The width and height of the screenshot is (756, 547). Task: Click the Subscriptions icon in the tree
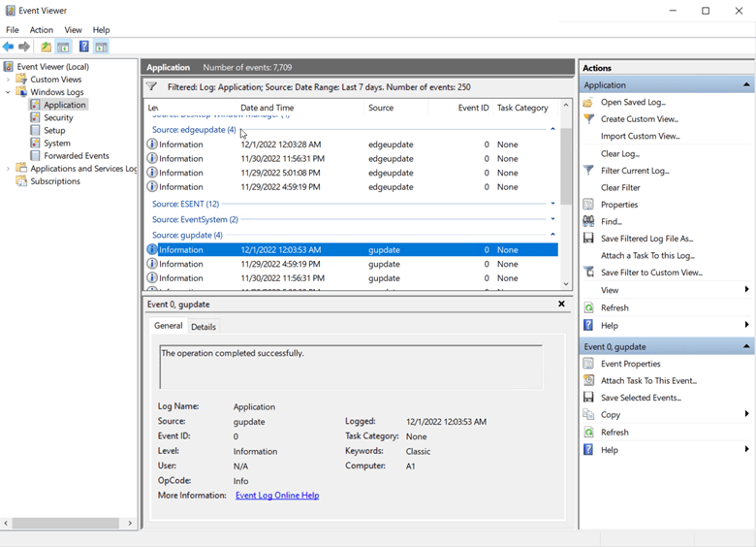click(21, 181)
